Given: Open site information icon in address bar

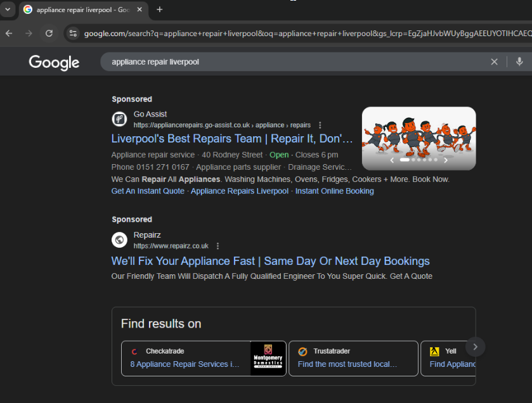Looking at the screenshot, I should (73, 33).
